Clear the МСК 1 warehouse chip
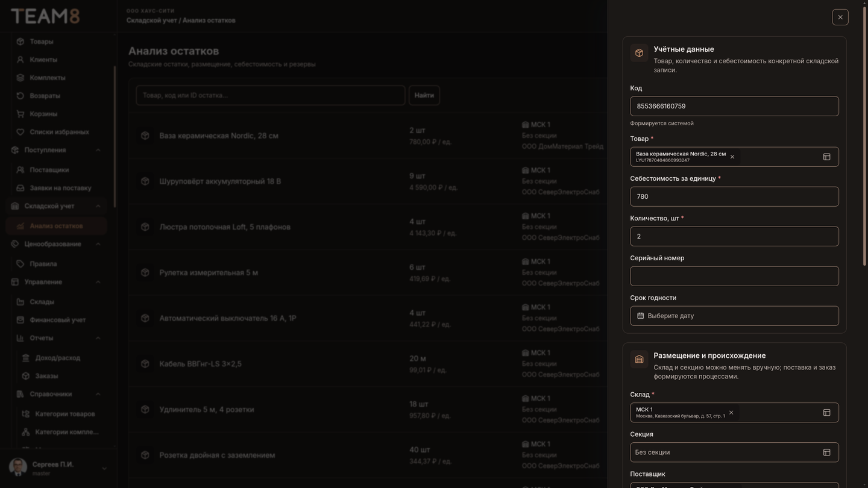The image size is (868, 488). (731, 413)
